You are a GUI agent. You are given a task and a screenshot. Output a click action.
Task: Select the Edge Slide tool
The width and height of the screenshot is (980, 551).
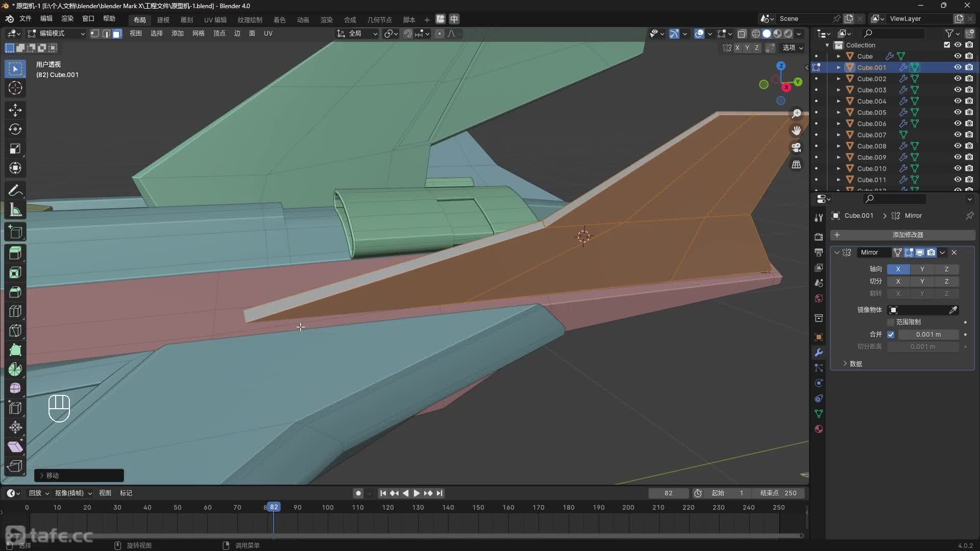click(15, 408)
